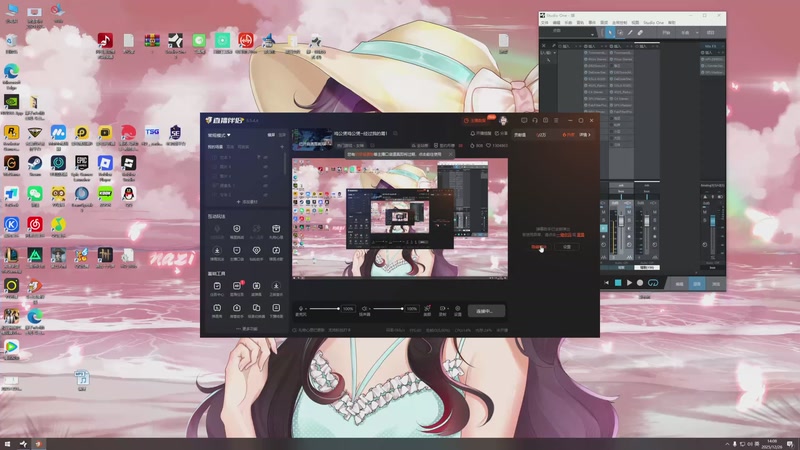The height and width of the screenshot is (450, 800).
Task: Click the speaker icon in live companion
Action: point(364,308)
